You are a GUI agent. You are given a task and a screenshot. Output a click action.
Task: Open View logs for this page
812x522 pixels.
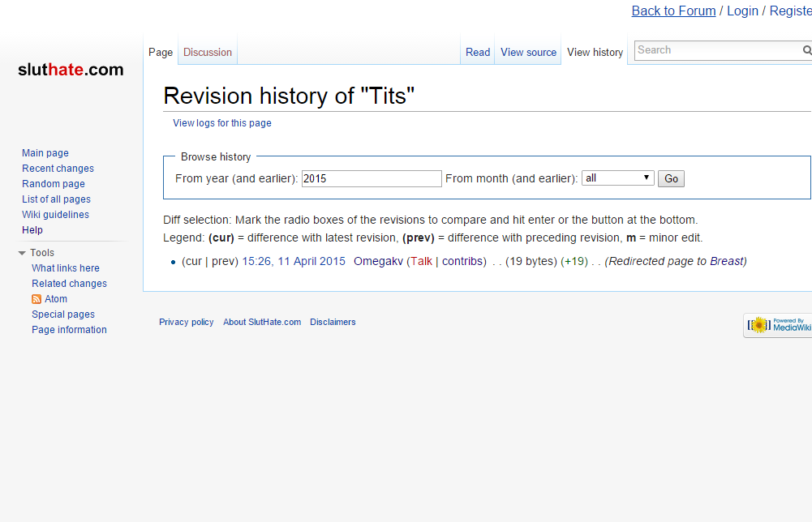[x=222, y=123]
